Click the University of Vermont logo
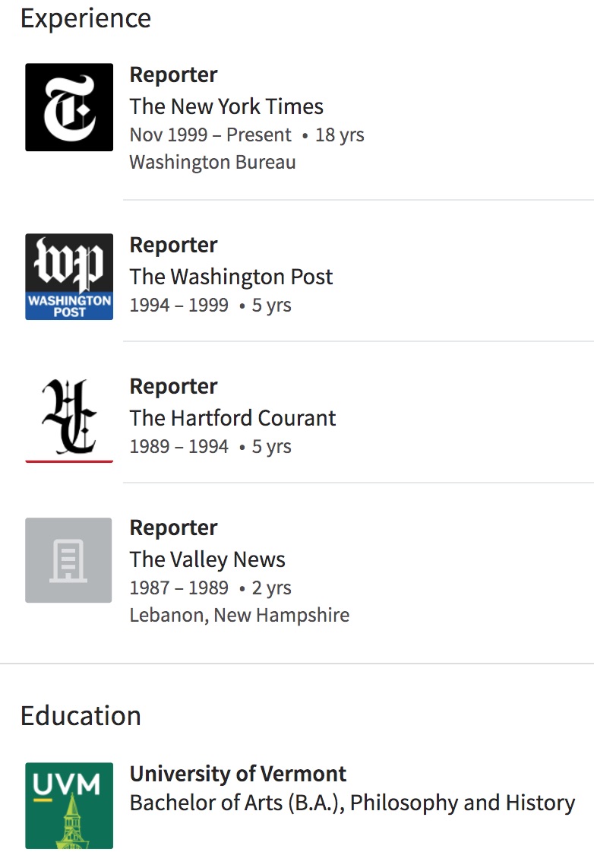The height and width of the screenshot is (868, 594). pos(69,806)
